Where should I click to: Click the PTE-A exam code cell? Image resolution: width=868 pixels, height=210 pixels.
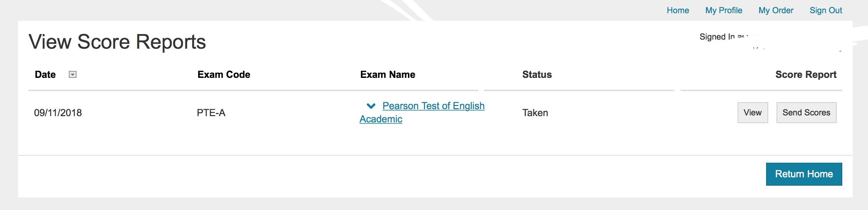(x=211, y=113)
